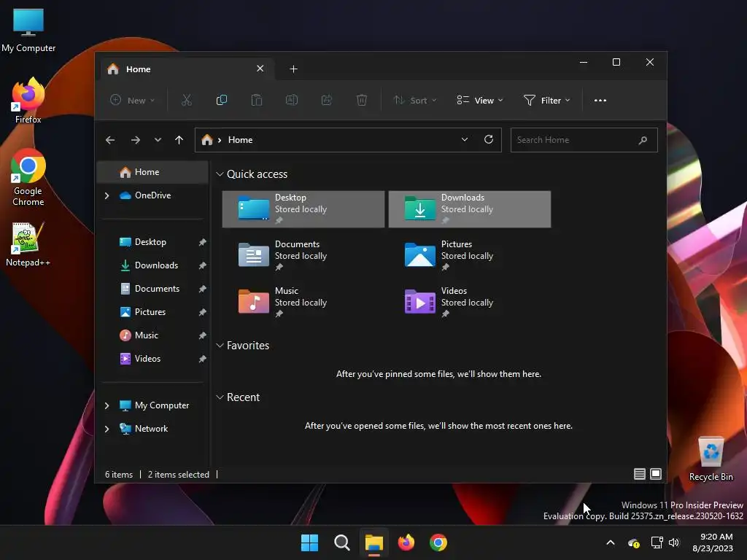This screenshot has height=560, width=747.
Task: Select the Notepad++ desktop icon
Action: point(28,244)
